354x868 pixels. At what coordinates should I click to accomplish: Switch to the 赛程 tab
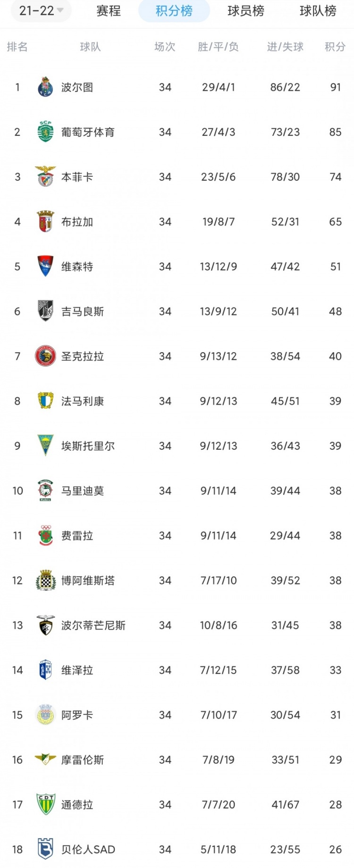[x=109, y=11]
